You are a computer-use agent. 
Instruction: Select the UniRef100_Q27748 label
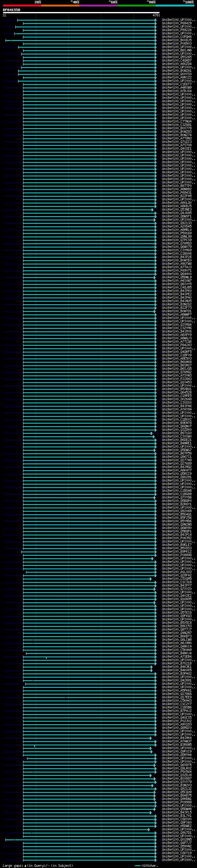pyautogui.click(x=177, y=460)
